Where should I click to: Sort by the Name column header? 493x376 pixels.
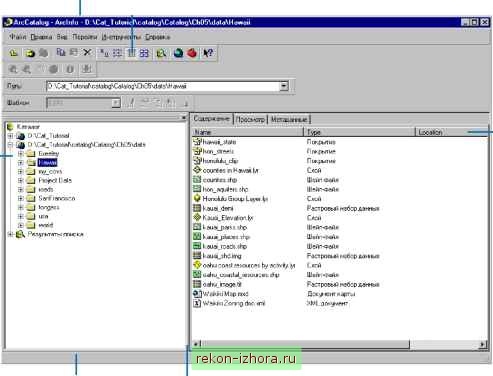coord(248,132)
